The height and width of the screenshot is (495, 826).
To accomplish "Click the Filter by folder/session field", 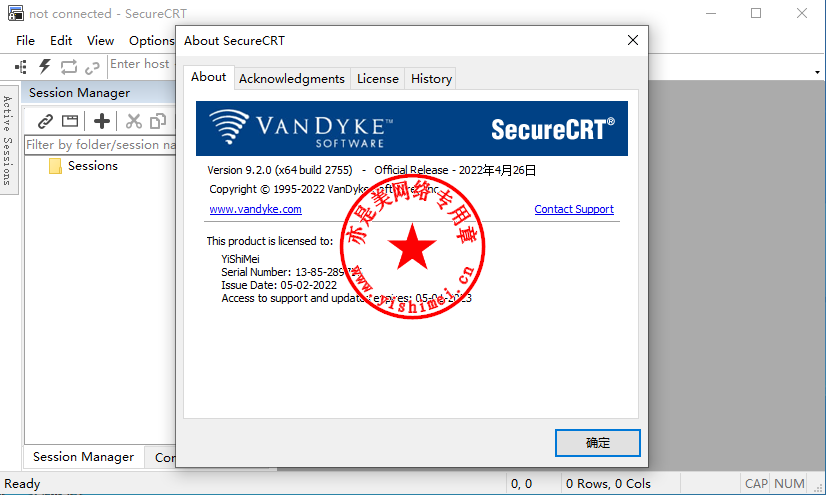I will coord(100,145).
